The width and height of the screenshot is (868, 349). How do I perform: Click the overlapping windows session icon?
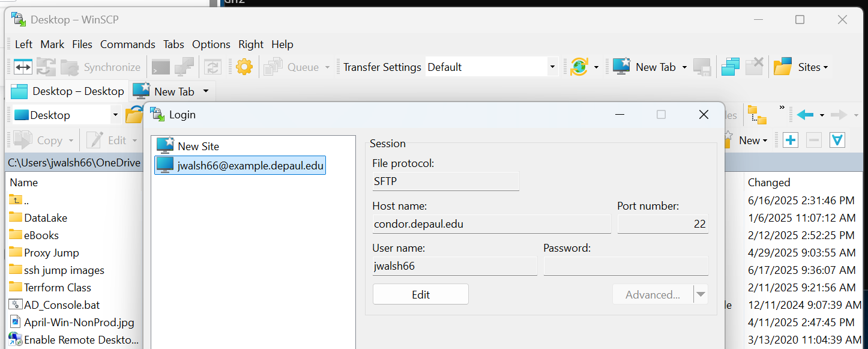730,67
